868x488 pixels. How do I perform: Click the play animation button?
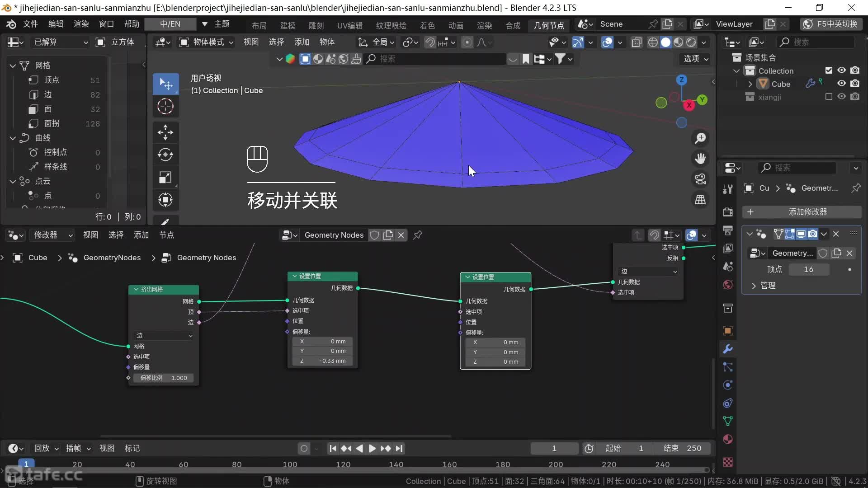coord(372,448)
